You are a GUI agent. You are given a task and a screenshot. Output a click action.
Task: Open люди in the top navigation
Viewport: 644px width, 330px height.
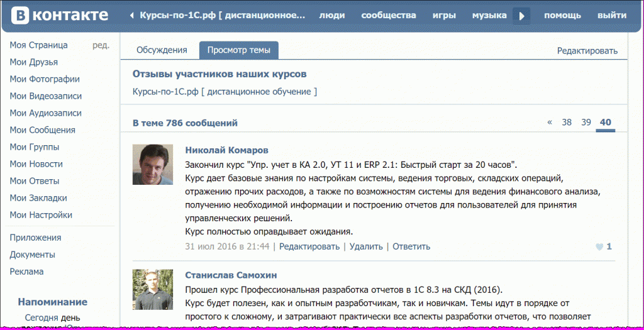(x=332, y=16)
